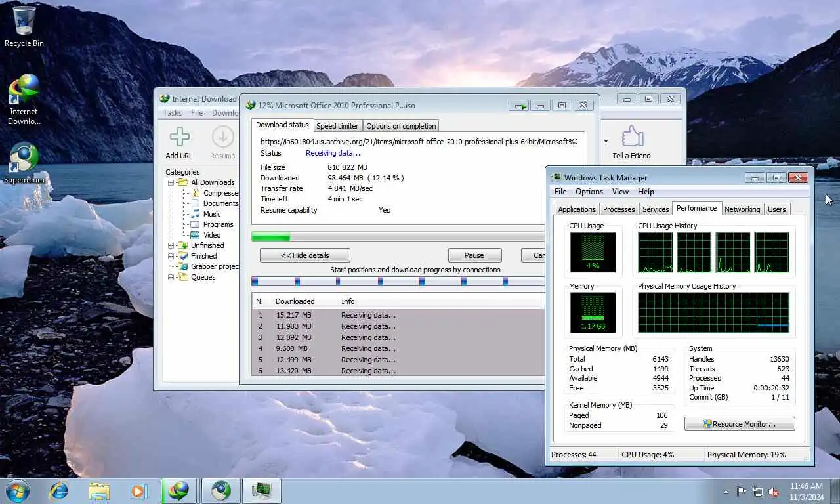Select Documents category in IDM tree
840x504 pixels.
[x=220, y=203]
